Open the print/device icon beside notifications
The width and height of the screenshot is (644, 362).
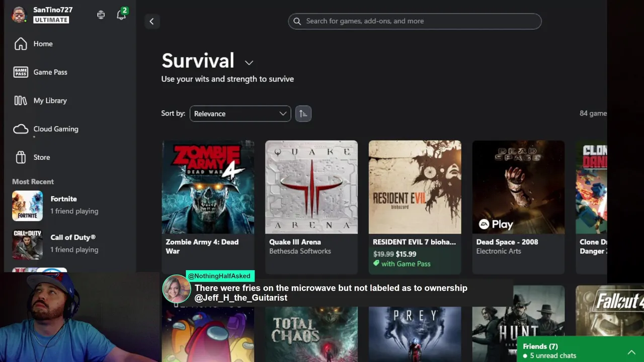click(x=101, y=15)
